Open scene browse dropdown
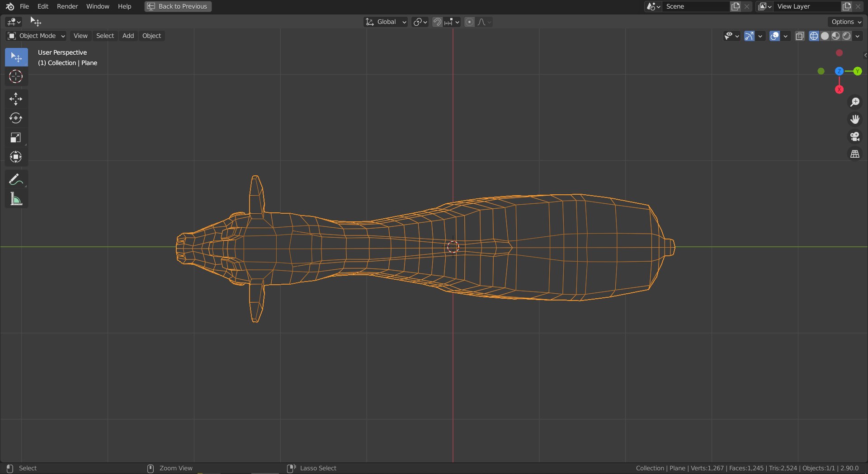The image size is (868, 474). coord(653,6)
